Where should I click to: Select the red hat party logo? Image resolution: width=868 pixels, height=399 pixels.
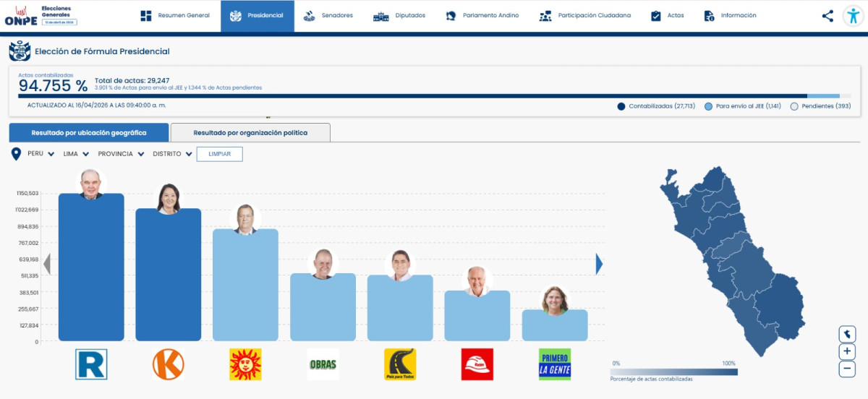pos(477,364)
